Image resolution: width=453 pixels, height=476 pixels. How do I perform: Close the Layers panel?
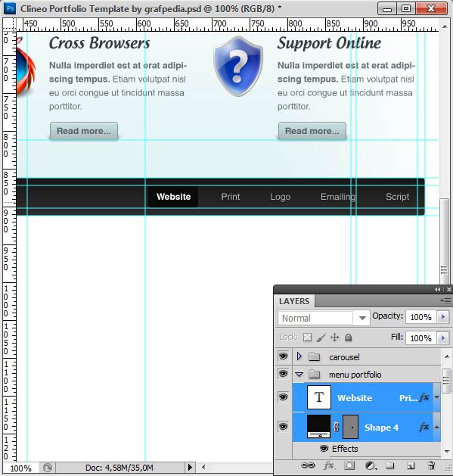(x=449, y=290)
